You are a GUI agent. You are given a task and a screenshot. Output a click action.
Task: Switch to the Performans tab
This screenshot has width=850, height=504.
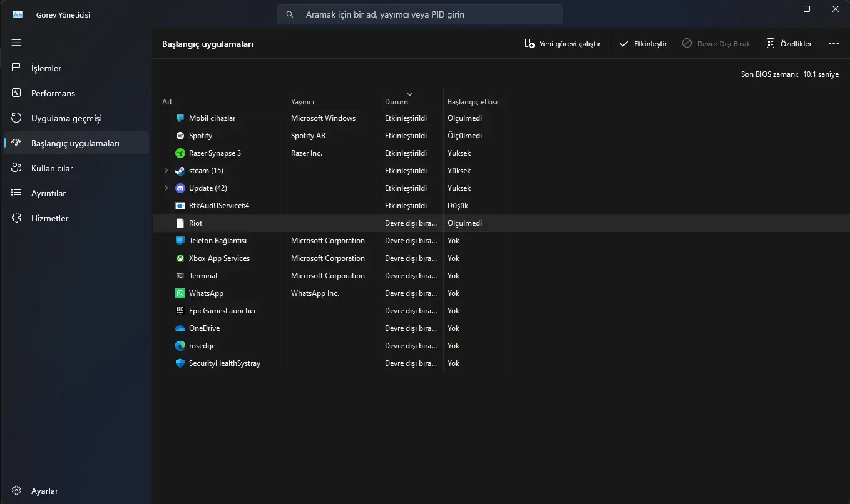pos(76,93)
